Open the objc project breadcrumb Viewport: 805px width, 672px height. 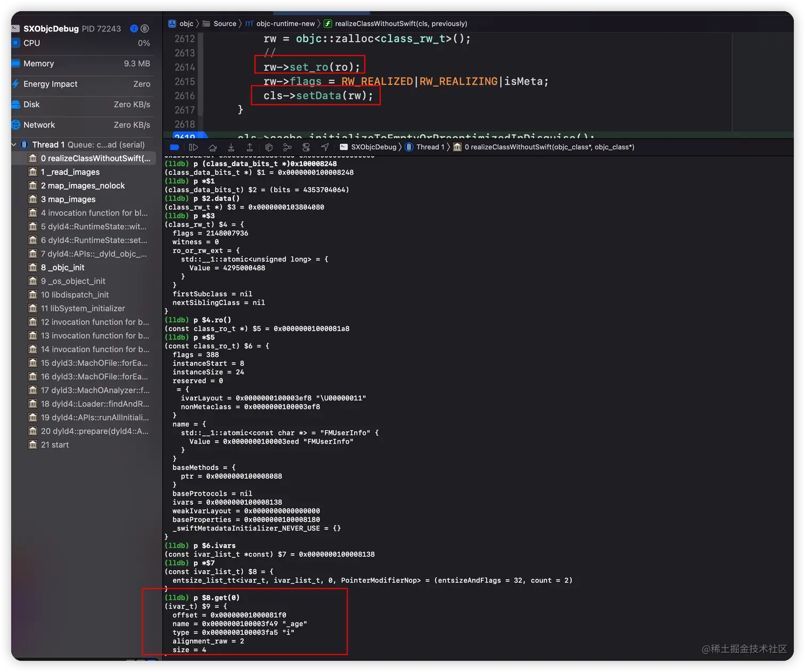(x=181, y=24)
